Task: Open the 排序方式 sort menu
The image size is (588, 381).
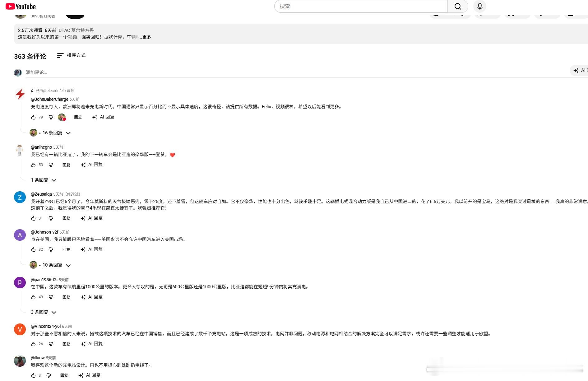Action: [x=71, y=55]
